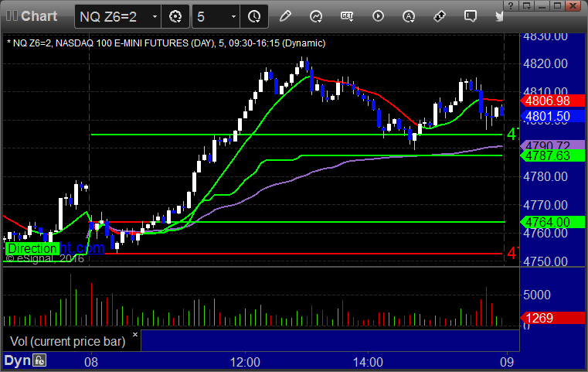
Task: Click the blue 4801.50 last price marker
Action: point(552,116)
